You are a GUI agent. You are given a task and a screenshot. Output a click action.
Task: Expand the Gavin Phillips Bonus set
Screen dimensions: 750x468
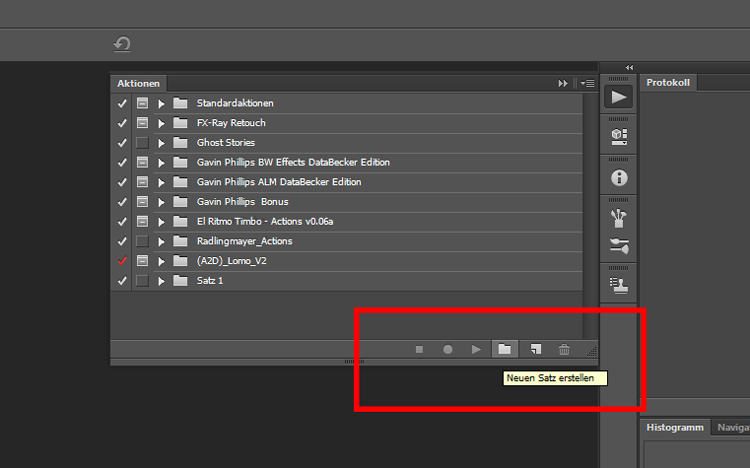(161, 202)
